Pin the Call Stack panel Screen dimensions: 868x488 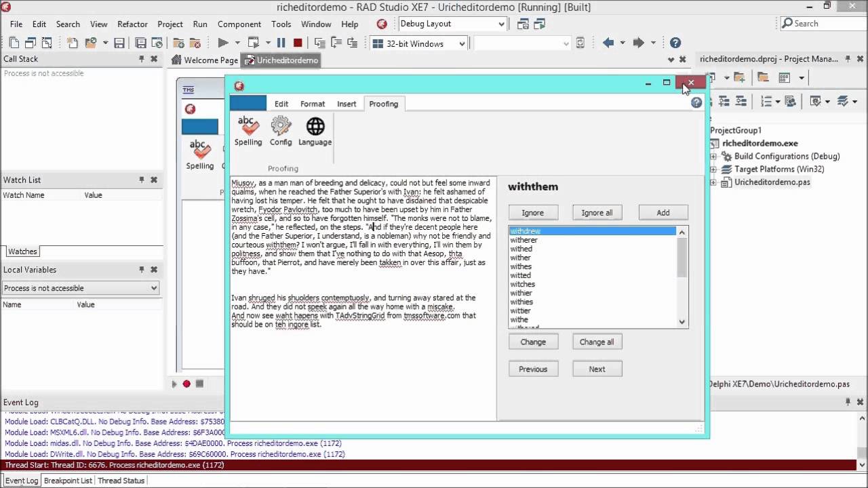click(x=142, y=59)
